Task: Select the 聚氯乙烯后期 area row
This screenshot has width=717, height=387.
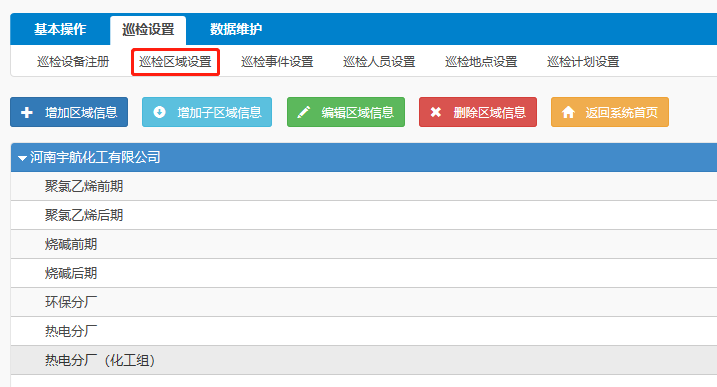Action: point(364,215)
